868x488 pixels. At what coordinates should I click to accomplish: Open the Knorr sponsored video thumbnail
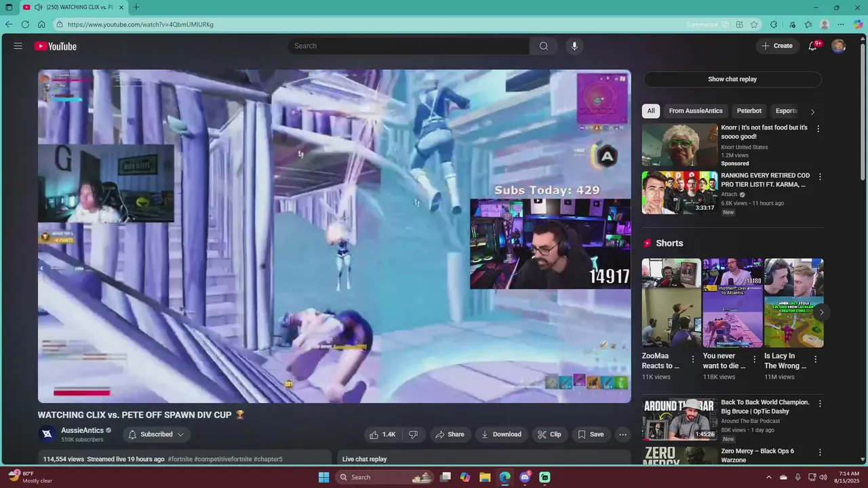(679, 144)
